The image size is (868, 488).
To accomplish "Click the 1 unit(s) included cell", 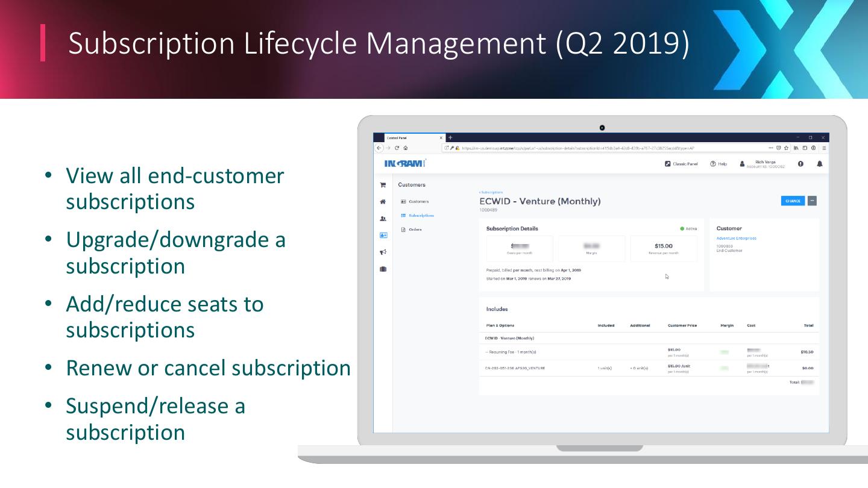I will (x=605, y=368).
